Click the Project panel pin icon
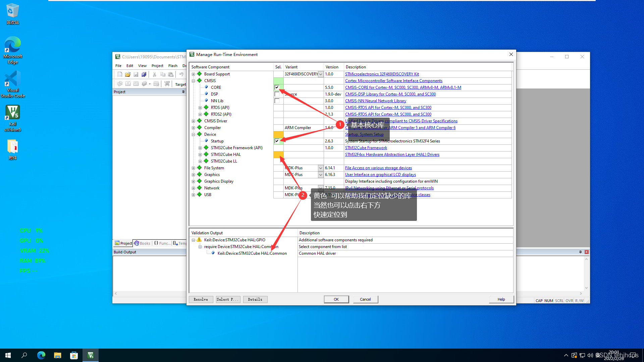The width and height of the screenshot is (644, 362). coord(183,92)
